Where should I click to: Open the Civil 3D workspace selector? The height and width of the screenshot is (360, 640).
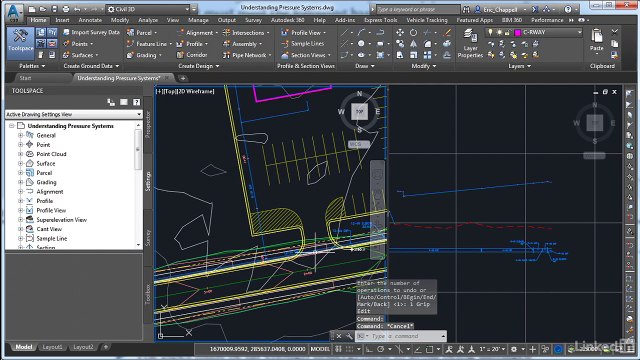pos(149,9)
